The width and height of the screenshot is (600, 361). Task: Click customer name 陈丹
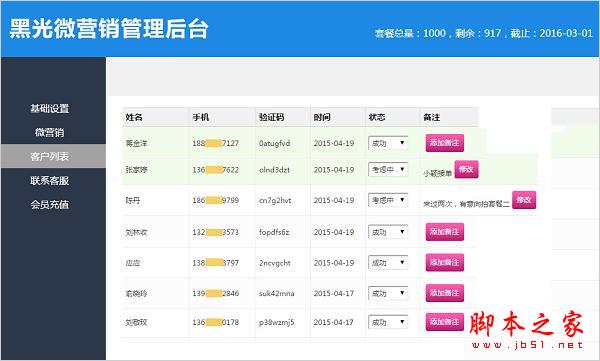[x=133, y=201]
